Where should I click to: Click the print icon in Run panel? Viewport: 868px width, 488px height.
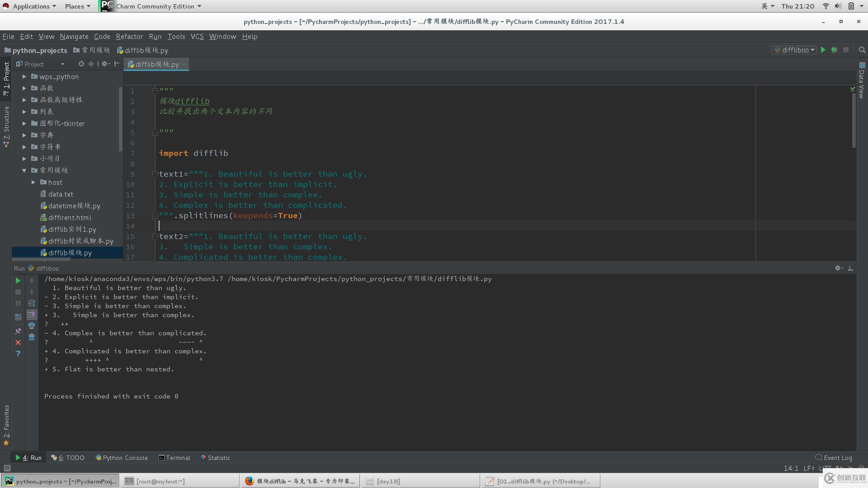[x=32, y=326]
